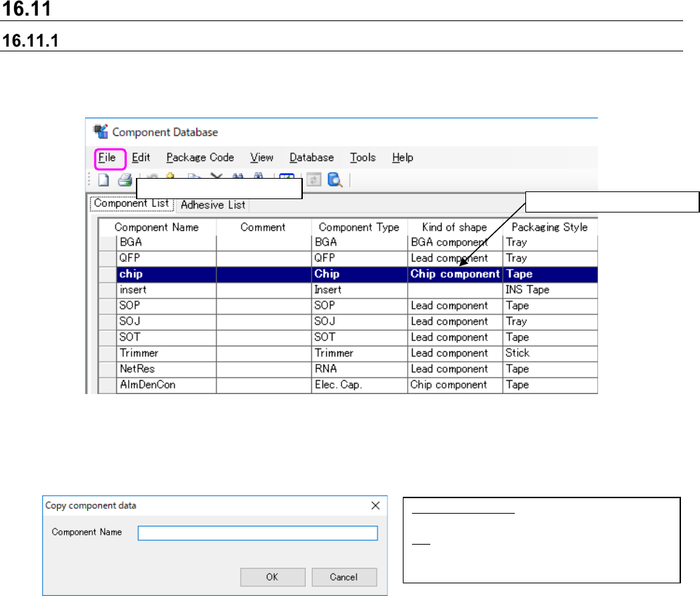Click the Kind of shape column header

click(454, 227)
